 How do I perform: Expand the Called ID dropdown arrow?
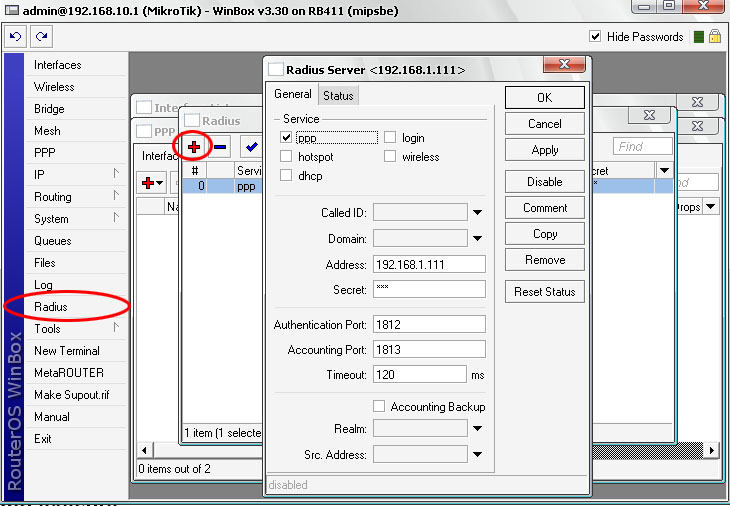[477, 212]
